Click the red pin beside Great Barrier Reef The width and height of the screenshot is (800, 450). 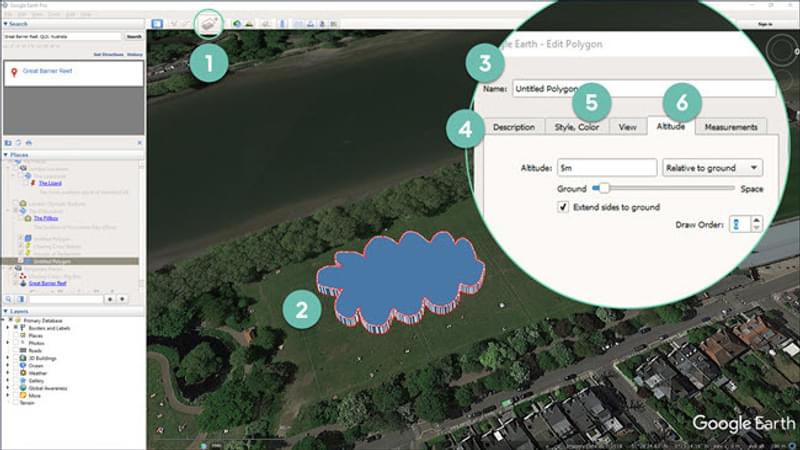point(13,73)
